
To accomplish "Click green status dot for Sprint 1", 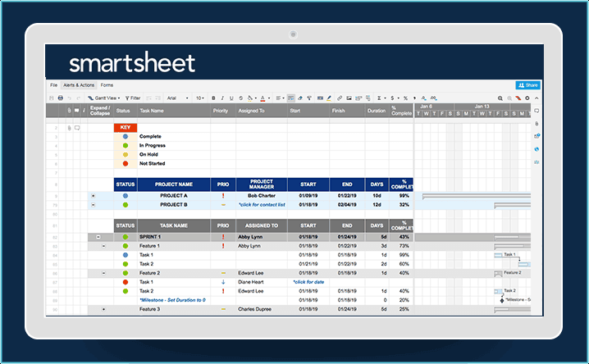I will 125,237.
